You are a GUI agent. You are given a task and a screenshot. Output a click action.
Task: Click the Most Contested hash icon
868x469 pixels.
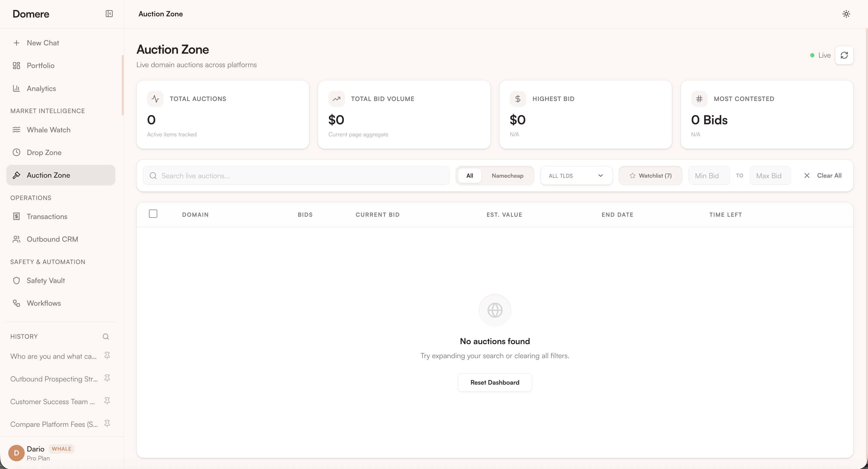699,99
